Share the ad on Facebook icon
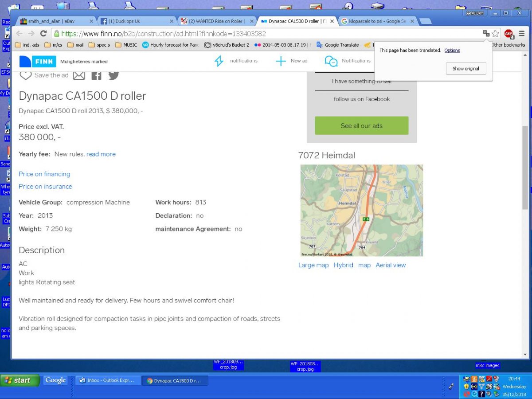Image resolution: width=532 pixels, height=399 pixels. tap(96, 75)
